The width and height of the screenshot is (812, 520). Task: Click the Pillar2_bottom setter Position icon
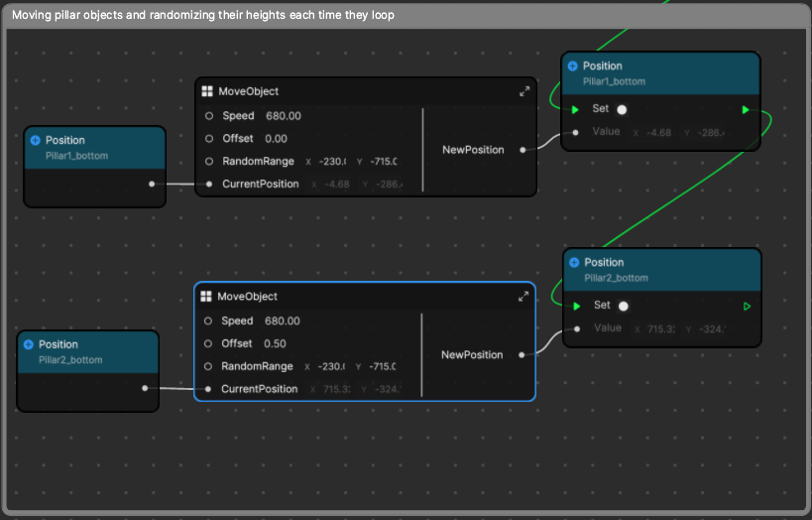[x=574, y=262]
